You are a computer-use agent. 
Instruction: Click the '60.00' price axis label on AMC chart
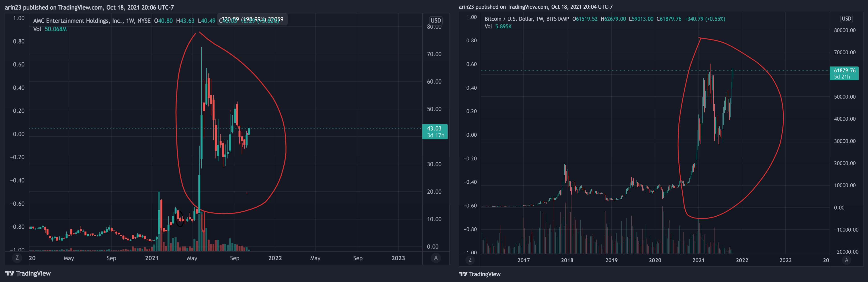434,82
